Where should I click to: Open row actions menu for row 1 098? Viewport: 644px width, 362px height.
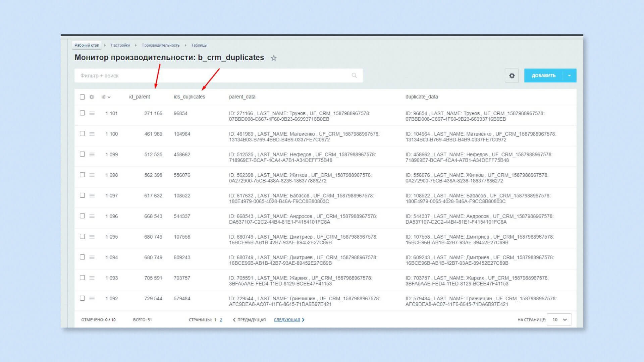[92, 175]
